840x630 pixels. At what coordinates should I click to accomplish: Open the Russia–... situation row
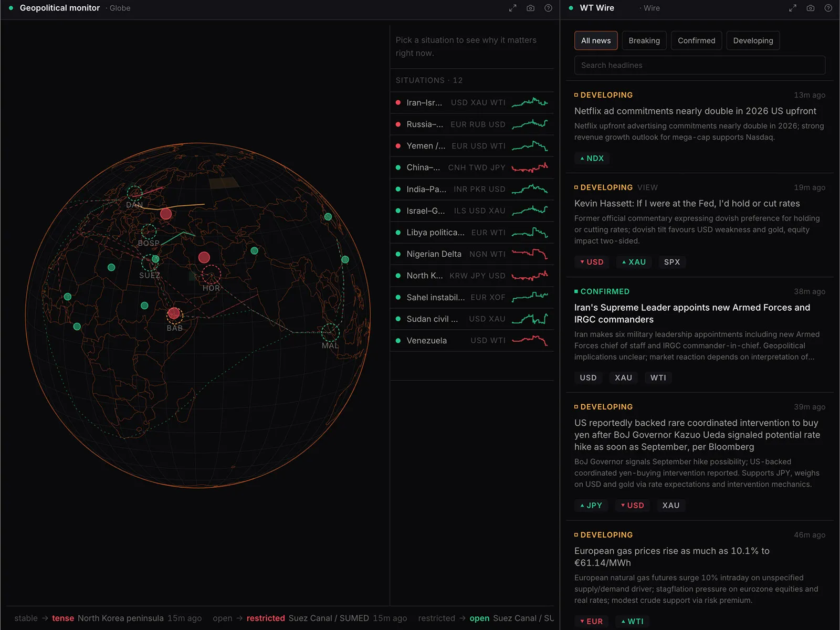pos(472,124)
